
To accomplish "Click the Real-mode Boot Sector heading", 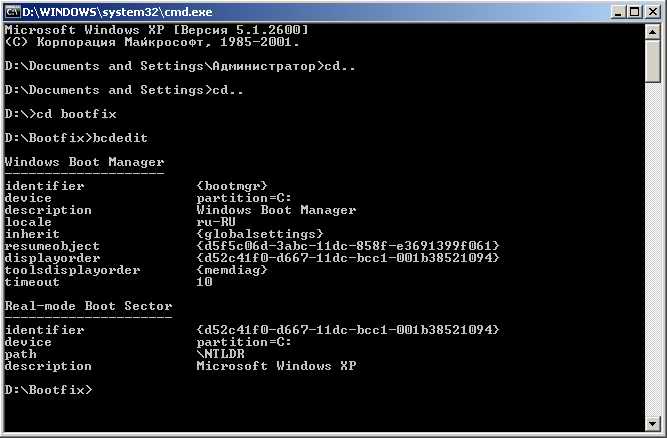I will pyautogui.click(x=88, y=306).
